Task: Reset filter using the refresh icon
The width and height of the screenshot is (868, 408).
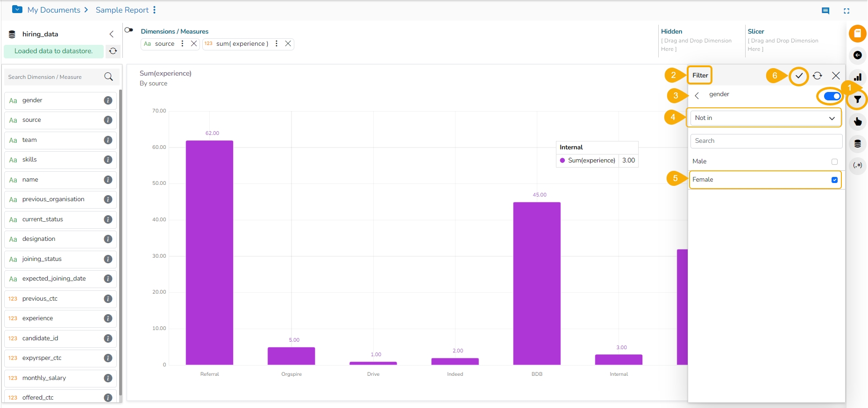Action: 817,76
